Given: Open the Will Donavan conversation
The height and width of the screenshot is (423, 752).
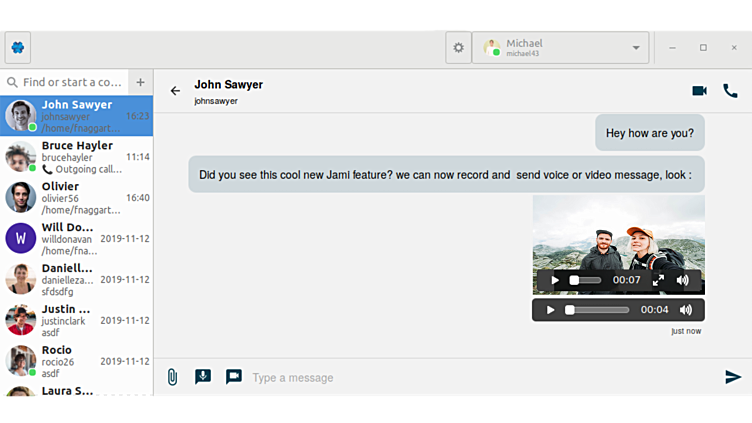Looking at the screenshot, I should click(77, 238).
